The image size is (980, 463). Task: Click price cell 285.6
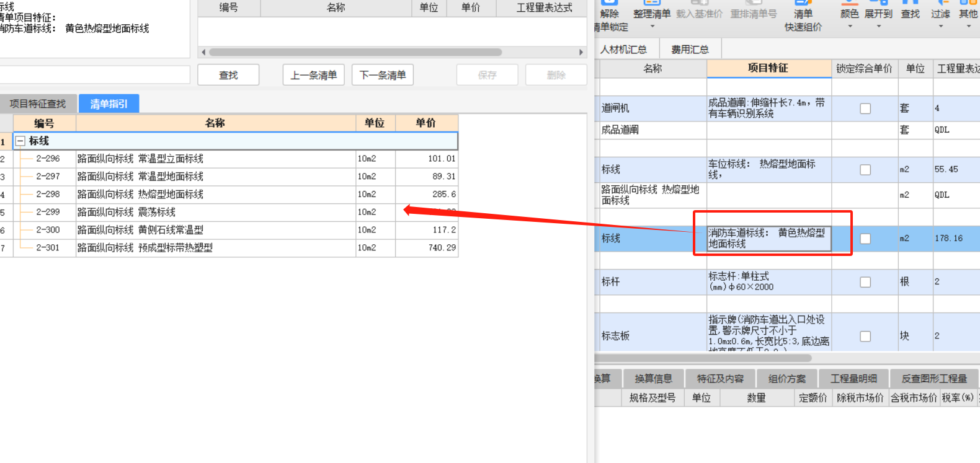point(427,194)
